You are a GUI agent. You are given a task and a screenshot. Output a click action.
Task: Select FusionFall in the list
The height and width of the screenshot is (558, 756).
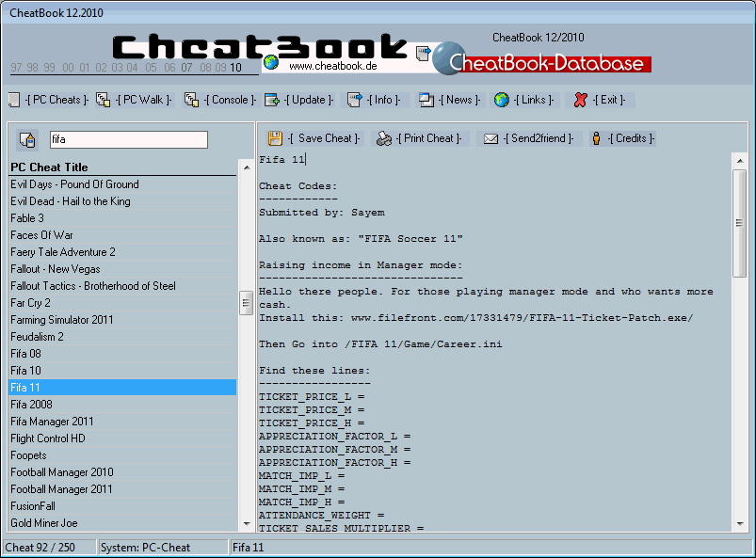pos(122,506)
